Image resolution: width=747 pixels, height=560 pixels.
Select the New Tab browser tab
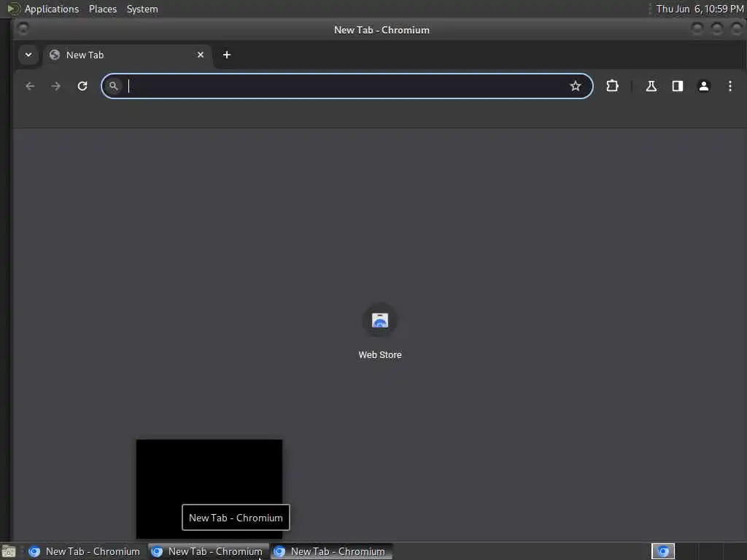coord(128,55)
